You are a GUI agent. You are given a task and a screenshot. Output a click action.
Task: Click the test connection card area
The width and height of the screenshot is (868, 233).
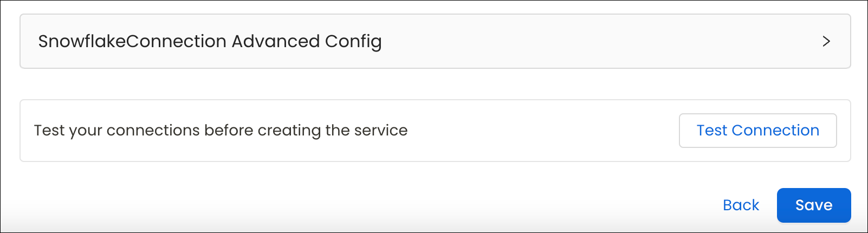pos(542,131)
